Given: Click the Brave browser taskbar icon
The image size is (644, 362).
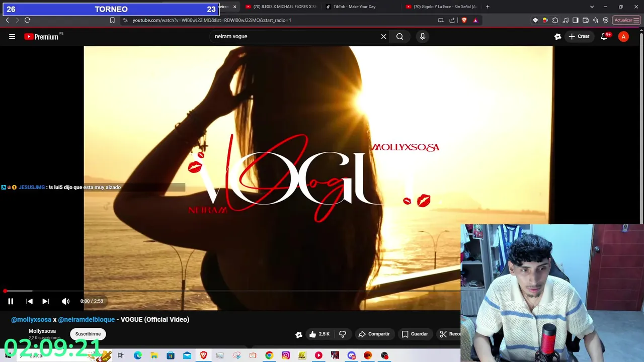Looking at the screenshot, I should click(x=203, y=355).
